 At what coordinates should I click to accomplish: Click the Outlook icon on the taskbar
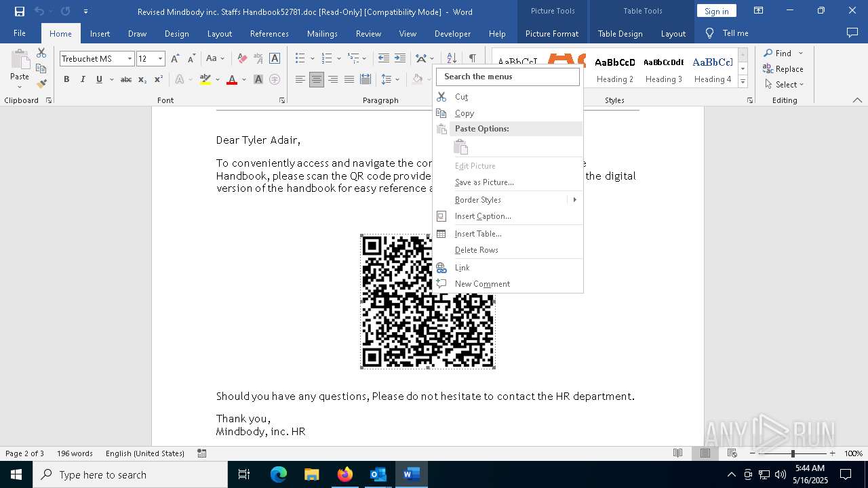378,474
